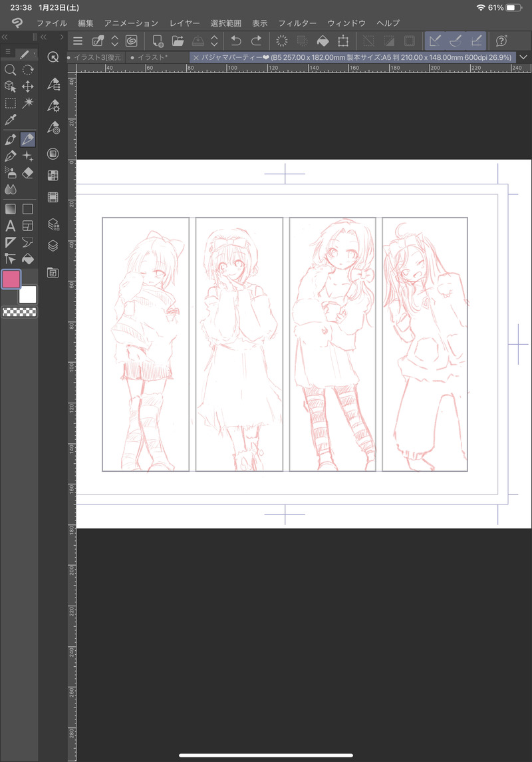
Task: Undo the last action
Action: (236, 41)
